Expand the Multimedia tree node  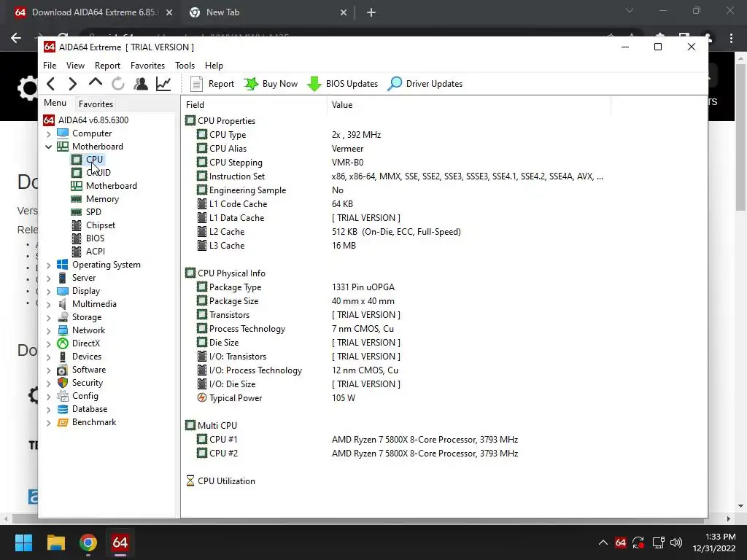49,304
